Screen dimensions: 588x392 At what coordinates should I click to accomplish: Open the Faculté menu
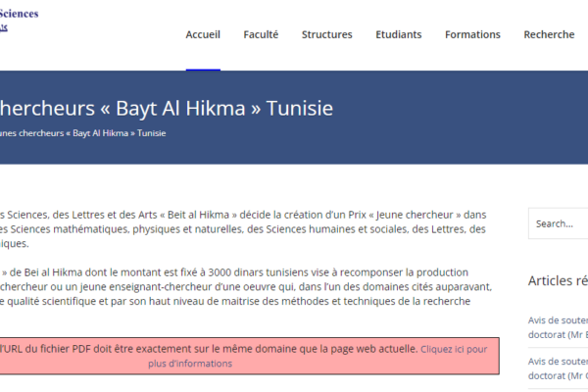[x=261, y=34]
